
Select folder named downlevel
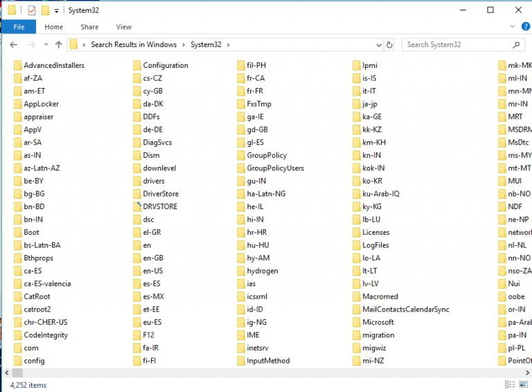click(x=155, y=168)
